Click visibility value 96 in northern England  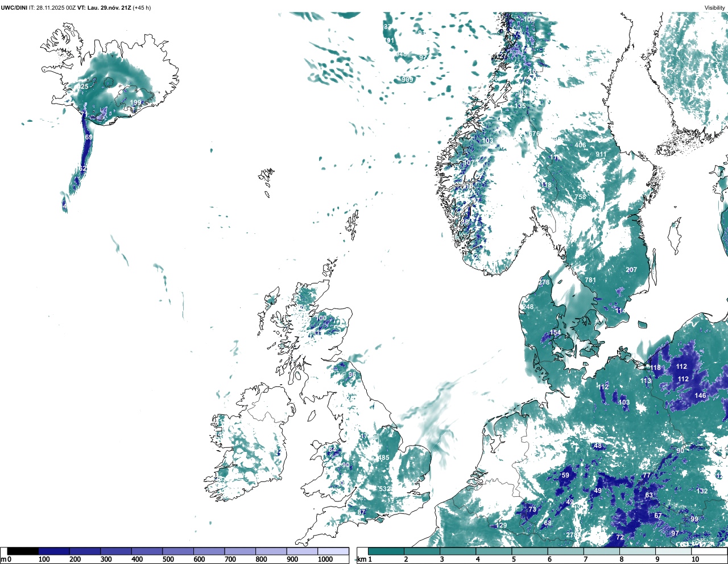pyautogui.click(x=352, y=374)
